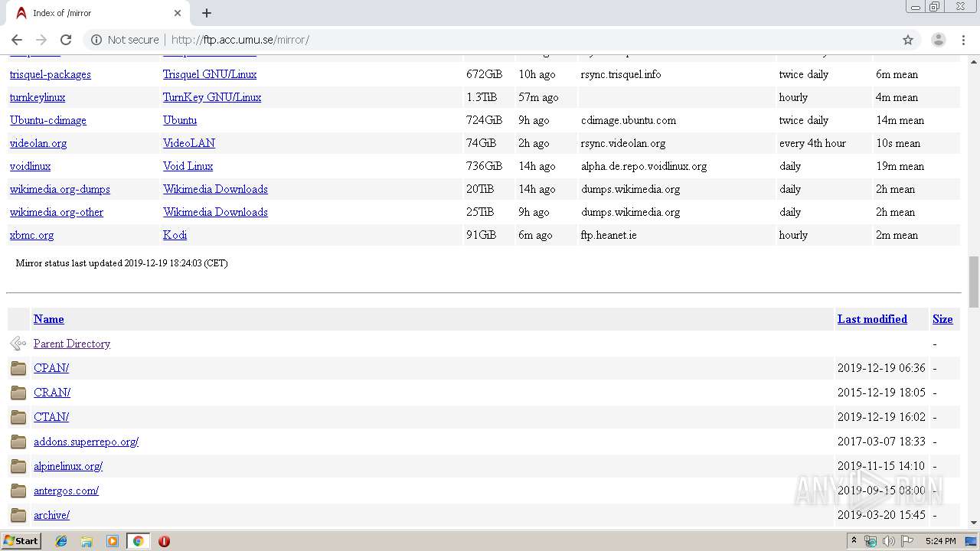Screen dimensions: 980x551
Task: Open the Trisquel GNU/Linux project link
Action: pyautogui.click(x=209, y=74)
